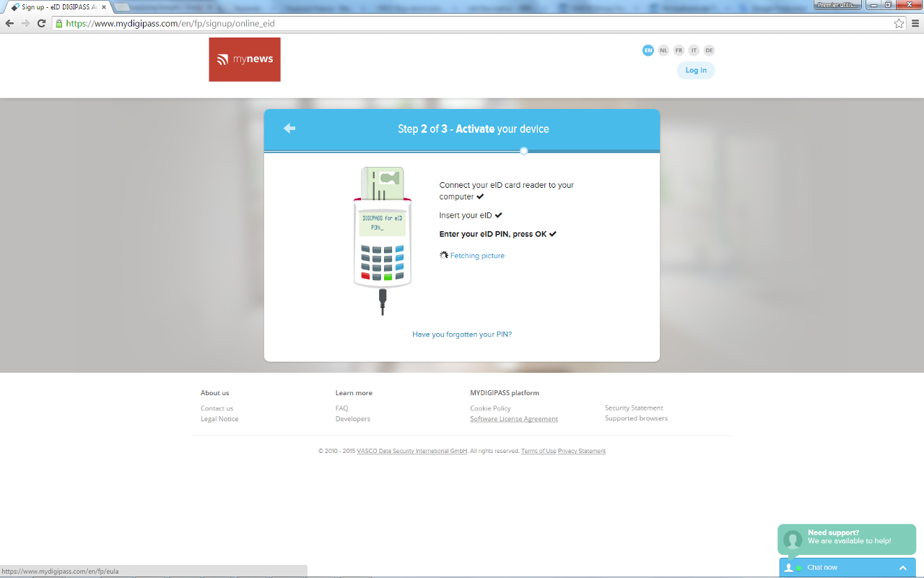Switch language to EN
Screen dimensions: 924x578
pos(648,50)
